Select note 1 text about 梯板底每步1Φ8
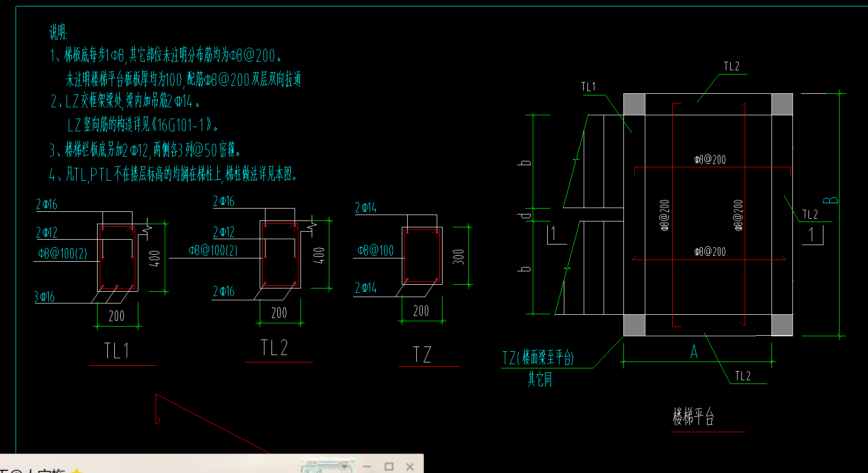 165,55
